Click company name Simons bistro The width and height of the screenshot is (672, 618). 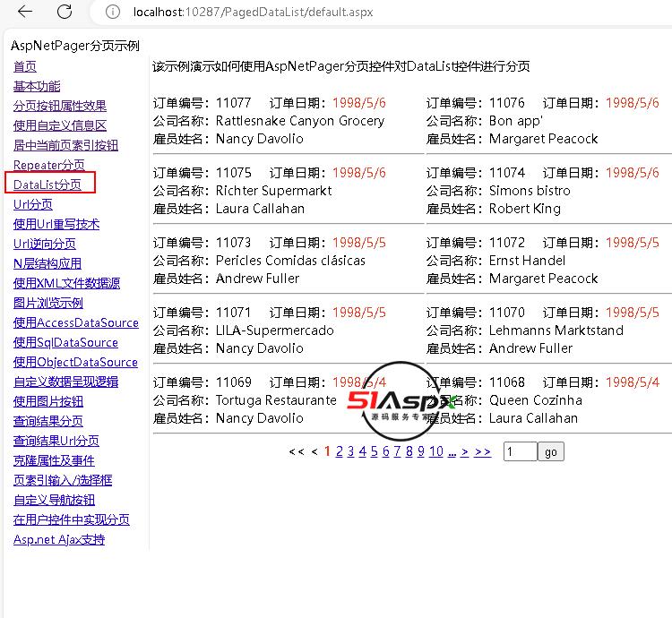[530, 191]
